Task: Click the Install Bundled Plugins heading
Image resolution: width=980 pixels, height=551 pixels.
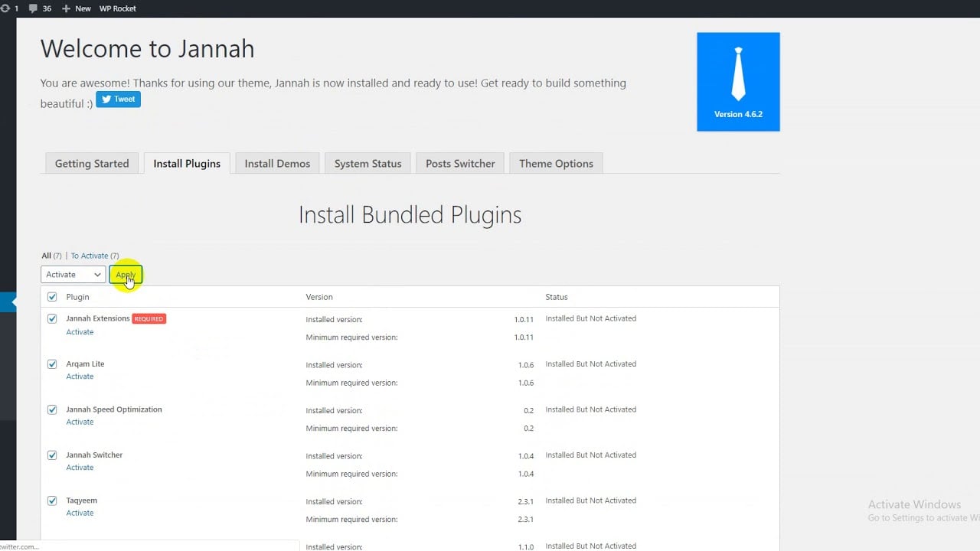Action: pos(410,215)
